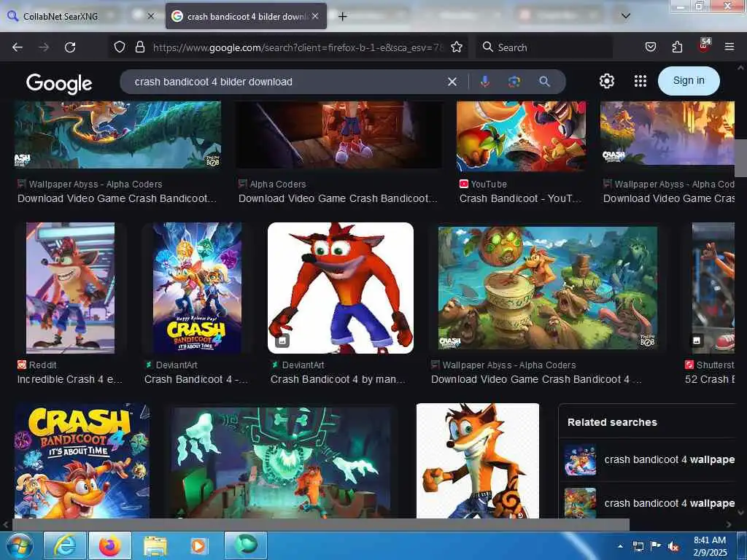
Task: Open the island drum wallpaper thumbnail
Action: 548,288
